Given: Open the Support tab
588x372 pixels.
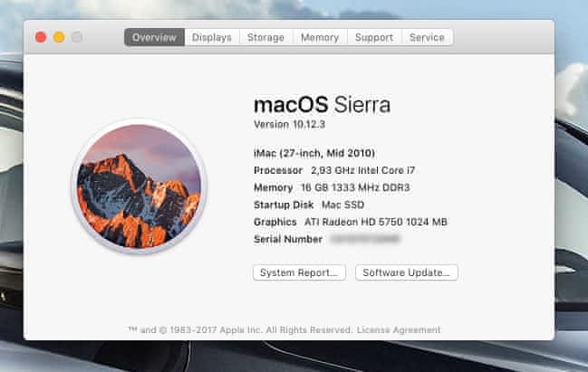Looking at the screenshot, I should coord(374,37).
